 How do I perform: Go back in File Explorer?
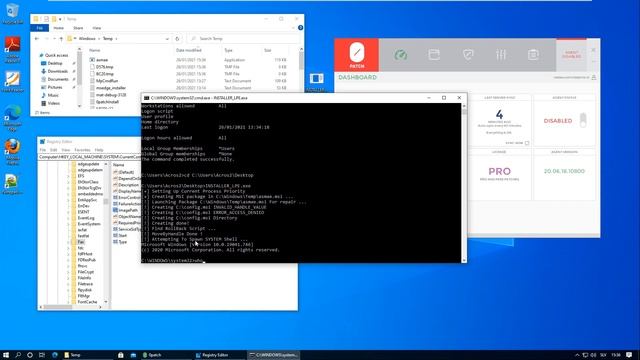(37, 38)
